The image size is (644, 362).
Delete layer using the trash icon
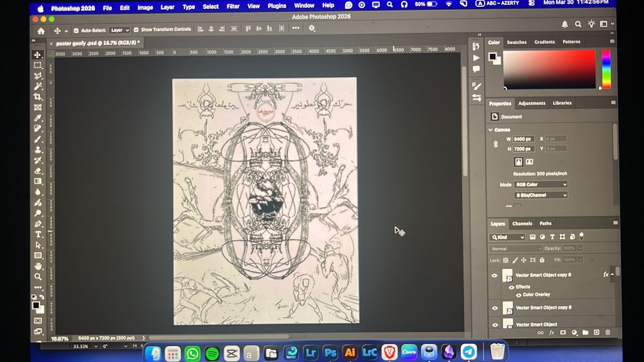[608, 333]
